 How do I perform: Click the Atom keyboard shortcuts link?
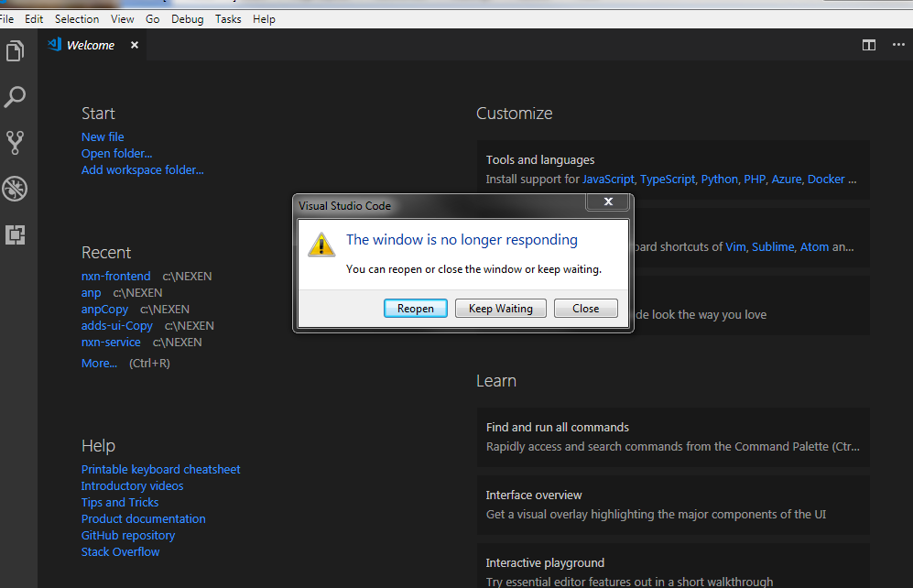click(x=814, y=247)
